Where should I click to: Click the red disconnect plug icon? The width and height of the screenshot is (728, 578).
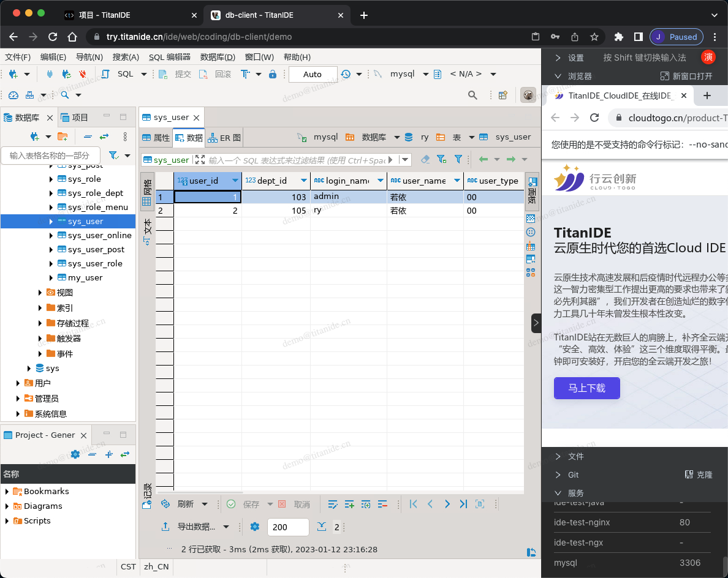[x=82, y=74]
